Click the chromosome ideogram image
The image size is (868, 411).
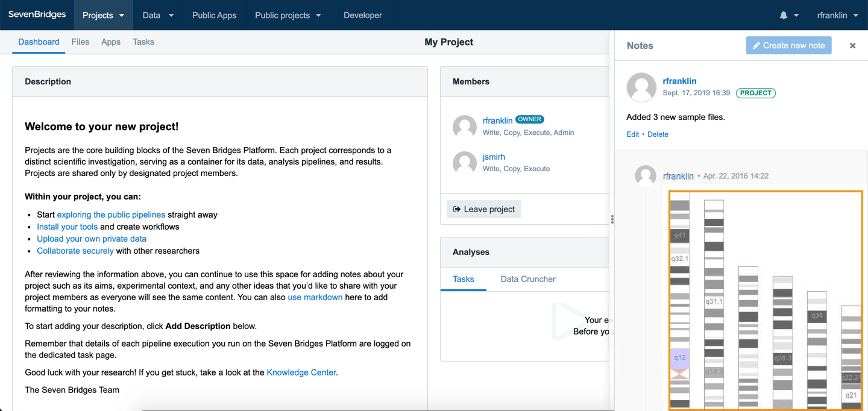click(766, 300)
